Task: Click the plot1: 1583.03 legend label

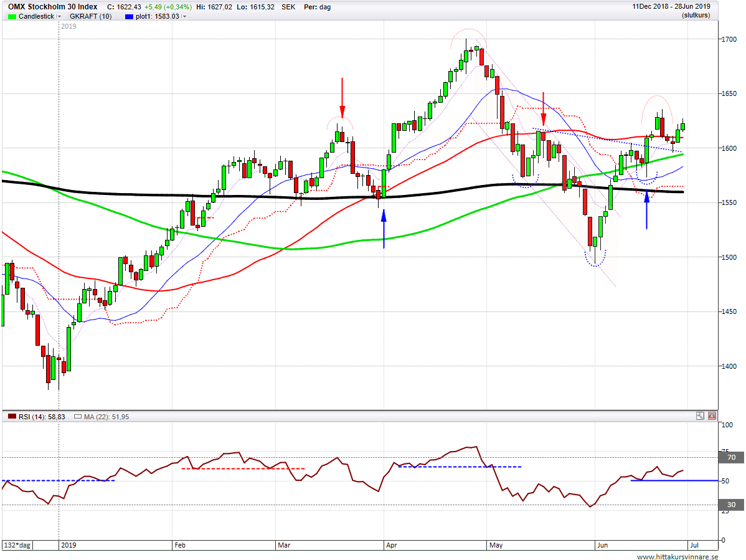Action: 158,16
